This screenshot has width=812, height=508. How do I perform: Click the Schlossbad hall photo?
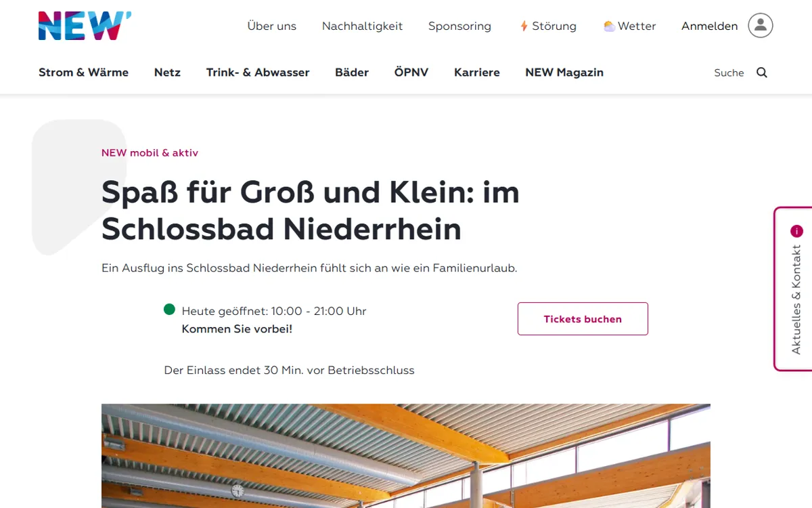coord(406,456)
